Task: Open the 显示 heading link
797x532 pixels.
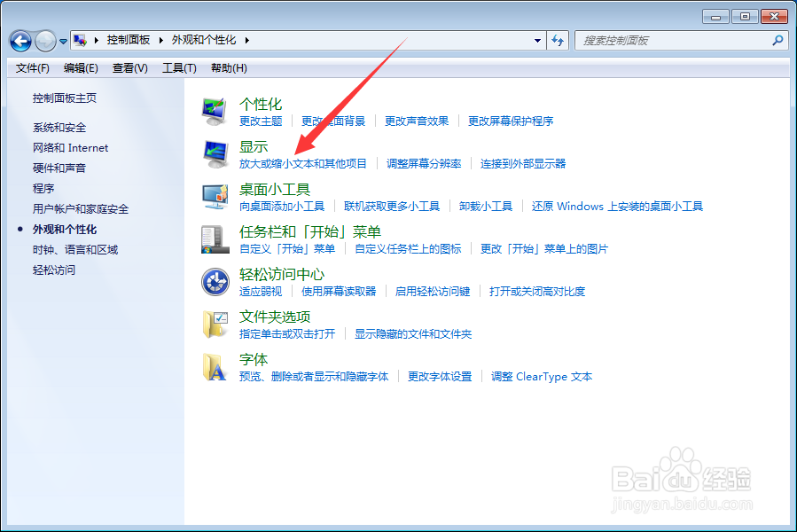Action: (x=254, y=146)
